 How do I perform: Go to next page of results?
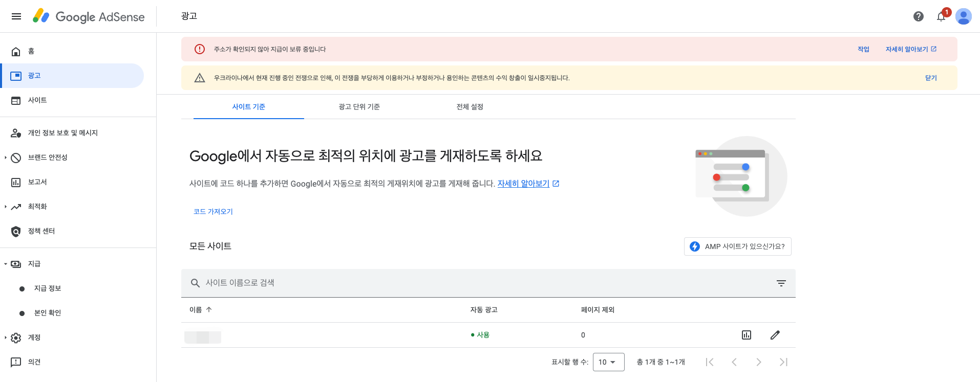coord(759,362)
